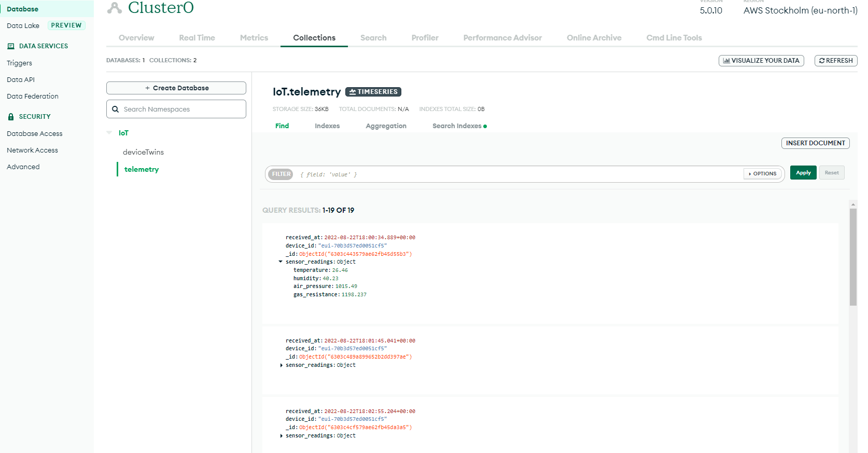
Task: Click the version 5.0.10 text
Action: (711, 10)
